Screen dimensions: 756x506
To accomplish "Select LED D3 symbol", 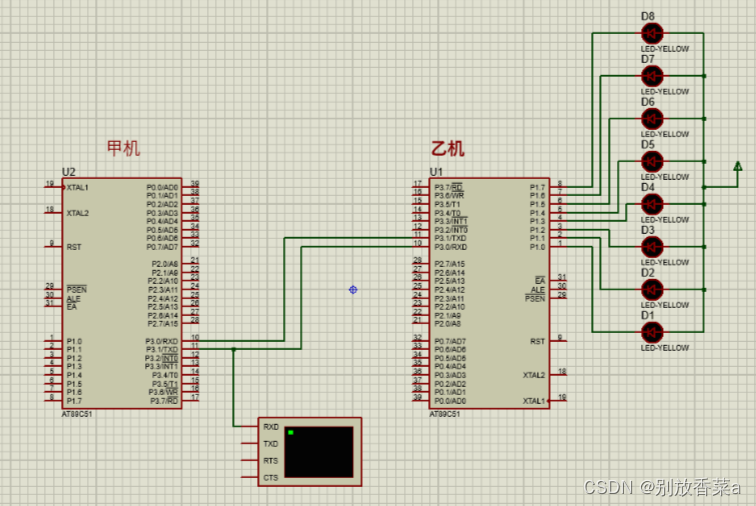I will 652,247.
